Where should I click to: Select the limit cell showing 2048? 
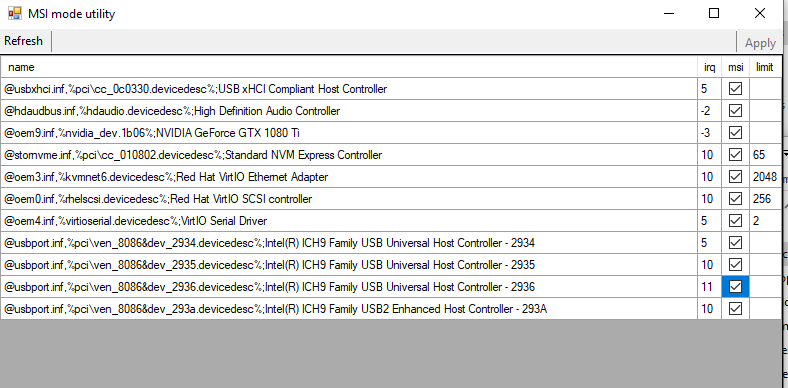pos(765,177)
